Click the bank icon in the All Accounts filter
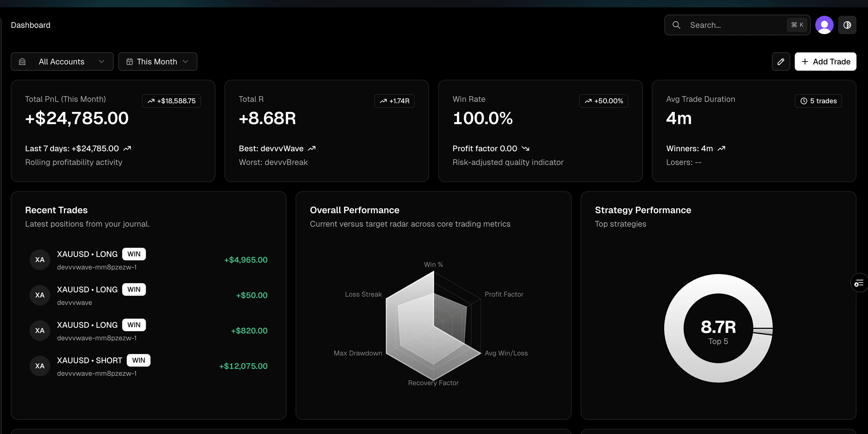 pos(22,61)
